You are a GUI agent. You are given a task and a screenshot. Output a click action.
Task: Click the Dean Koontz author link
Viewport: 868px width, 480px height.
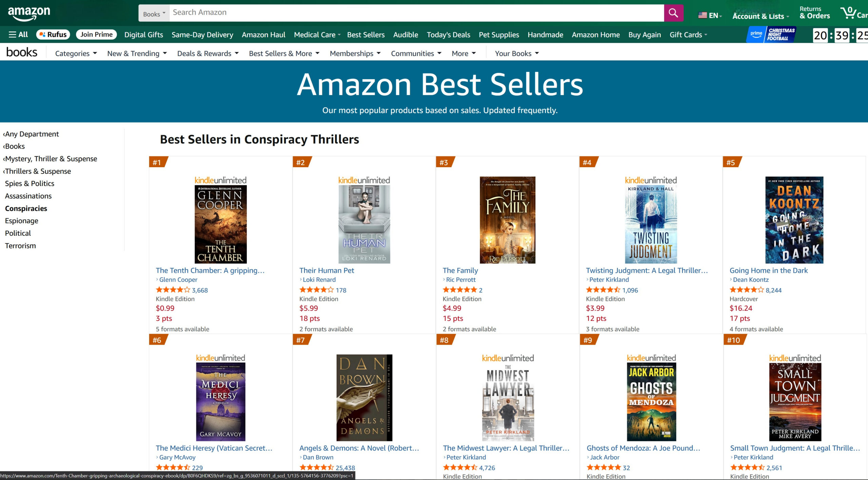coord(751,280)
